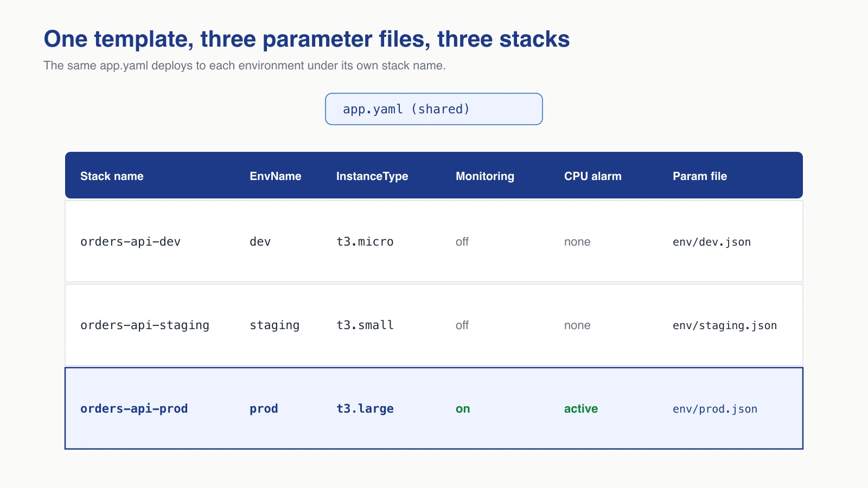
Task: Click the InstanceType column header
Action: (372, 176)
